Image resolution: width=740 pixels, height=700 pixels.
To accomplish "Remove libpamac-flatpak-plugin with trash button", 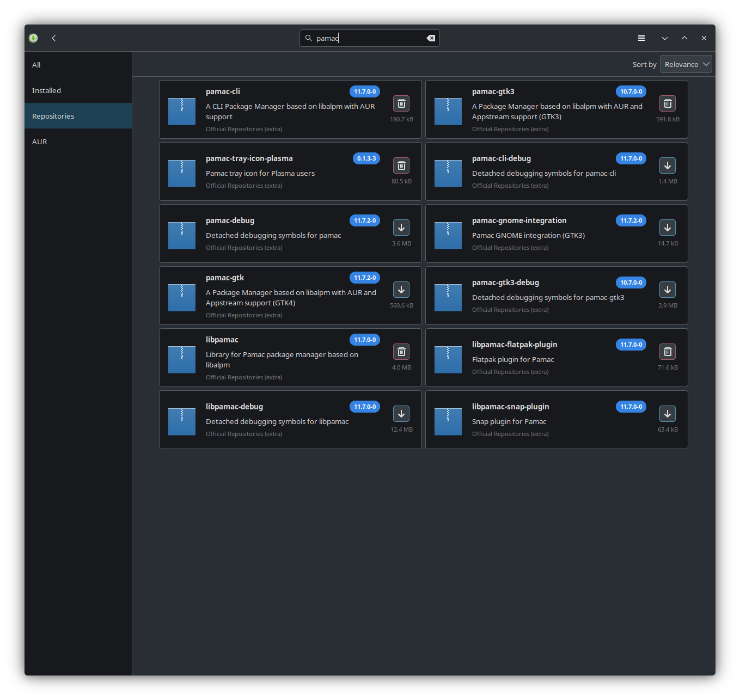I will [x=668, y=352].
